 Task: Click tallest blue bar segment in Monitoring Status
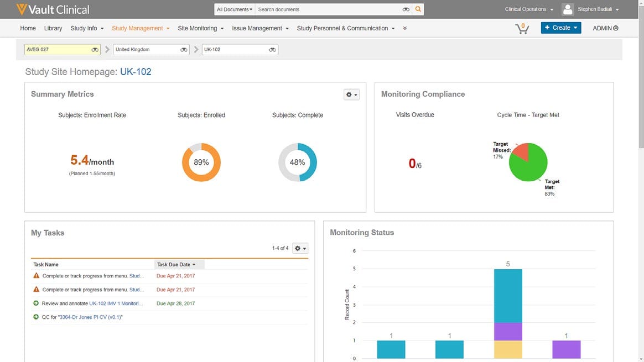(508, 296)
